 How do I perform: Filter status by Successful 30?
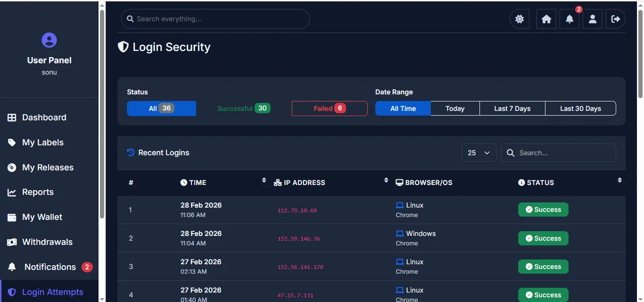(244, 109)
